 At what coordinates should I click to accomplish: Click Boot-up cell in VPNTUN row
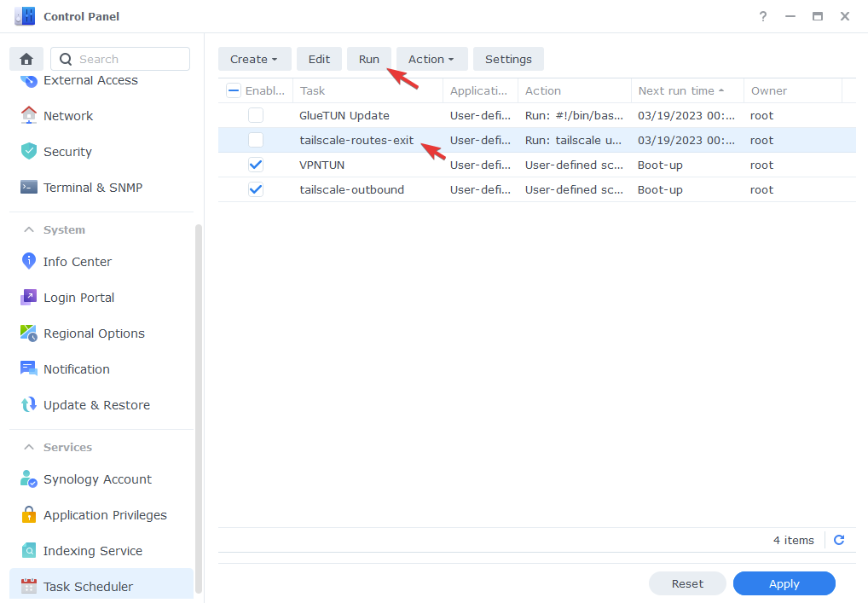pyautogui.click(x=660, y=165)
